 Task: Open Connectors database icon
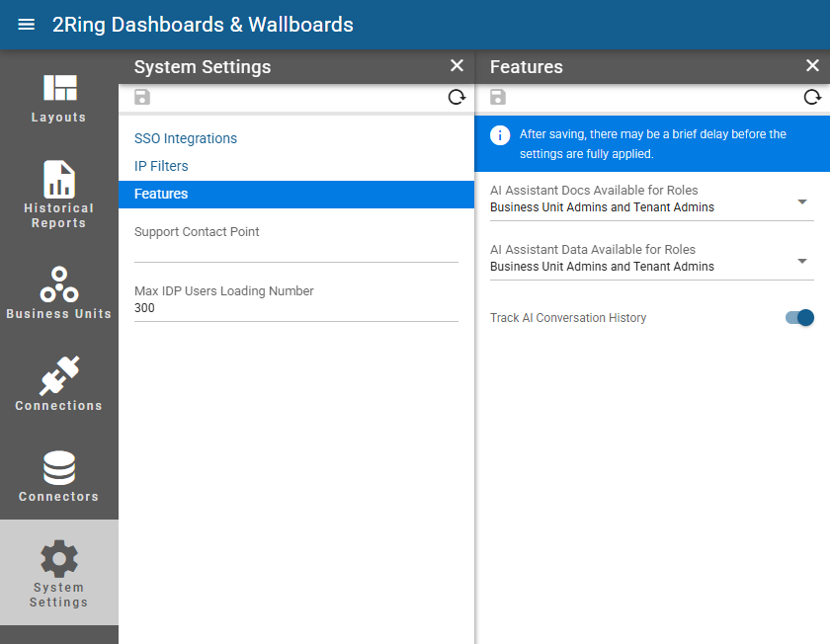[x=58, y=476]
